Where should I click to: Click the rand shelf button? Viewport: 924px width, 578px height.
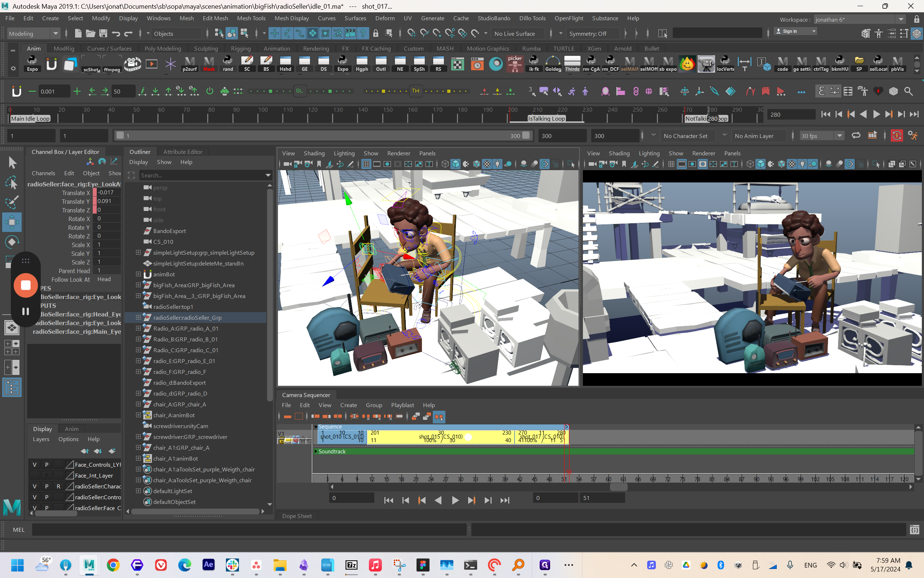point(228,64)
